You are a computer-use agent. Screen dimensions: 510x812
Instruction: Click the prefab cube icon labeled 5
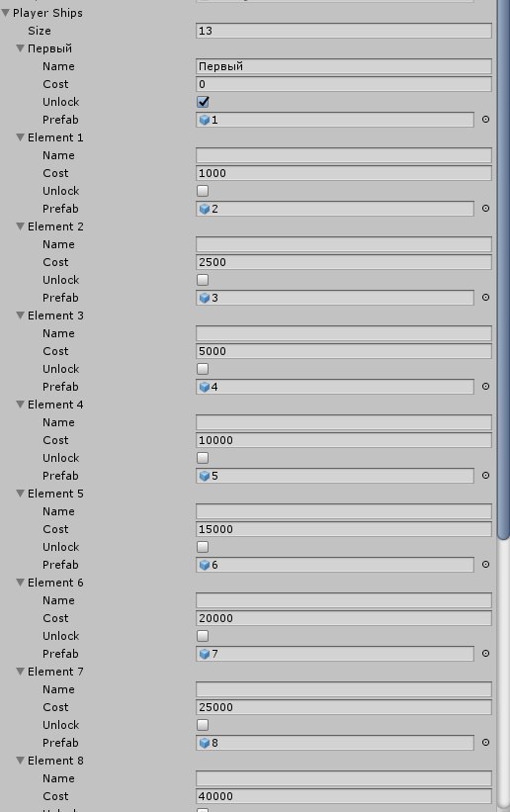pos(205,477)
